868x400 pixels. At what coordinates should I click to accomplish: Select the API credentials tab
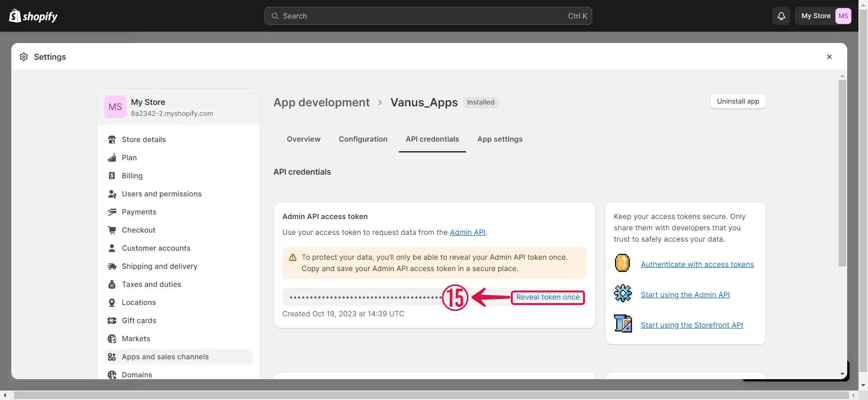coord(432,139)
